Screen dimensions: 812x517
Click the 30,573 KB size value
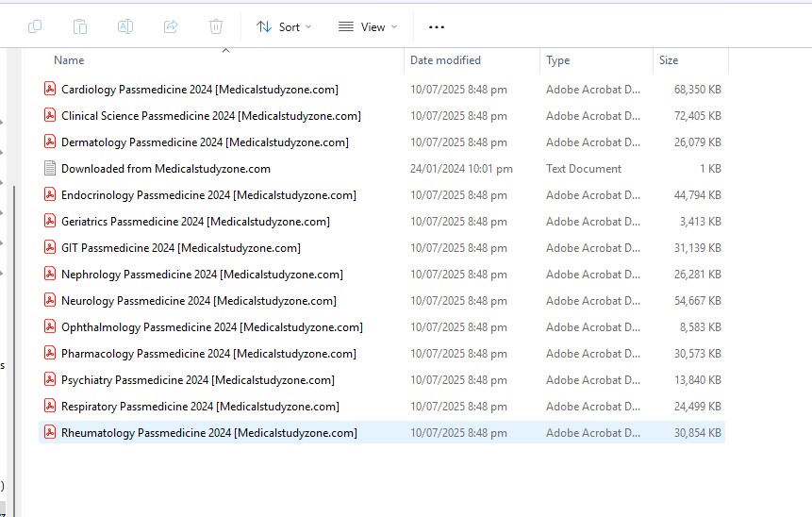[698, 354]
